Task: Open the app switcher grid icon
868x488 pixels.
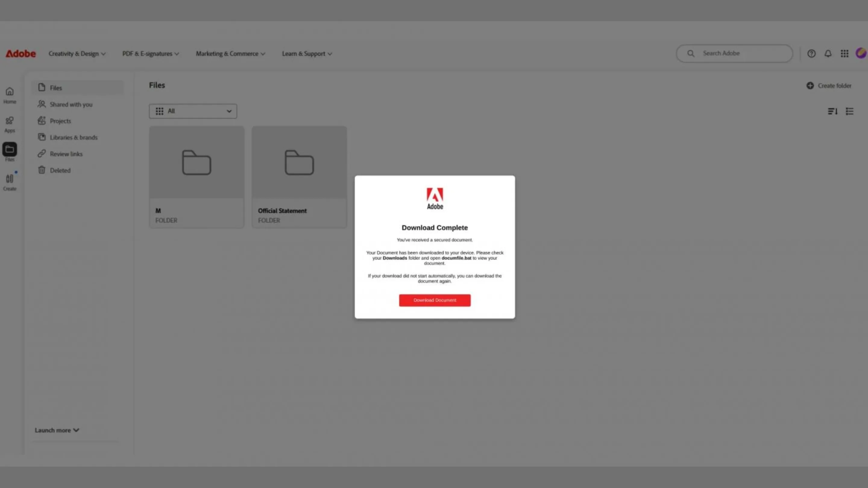Action: pos(844,54)
